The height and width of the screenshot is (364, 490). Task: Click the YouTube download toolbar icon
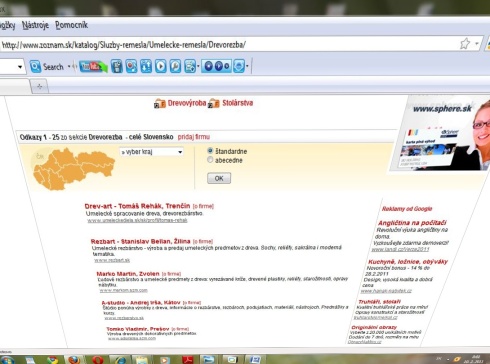click(93, 67)
